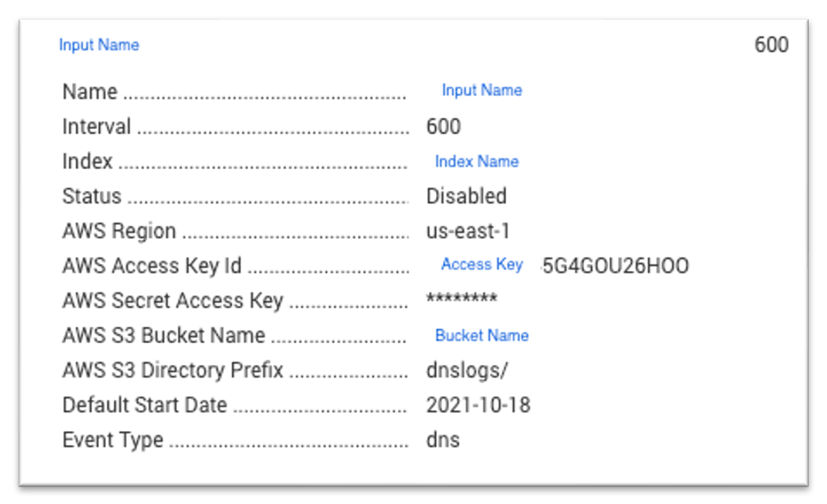
Task: Click the AWS S3 Directory Prefix label
Action: pyautogui.click(x=173, y=371)
